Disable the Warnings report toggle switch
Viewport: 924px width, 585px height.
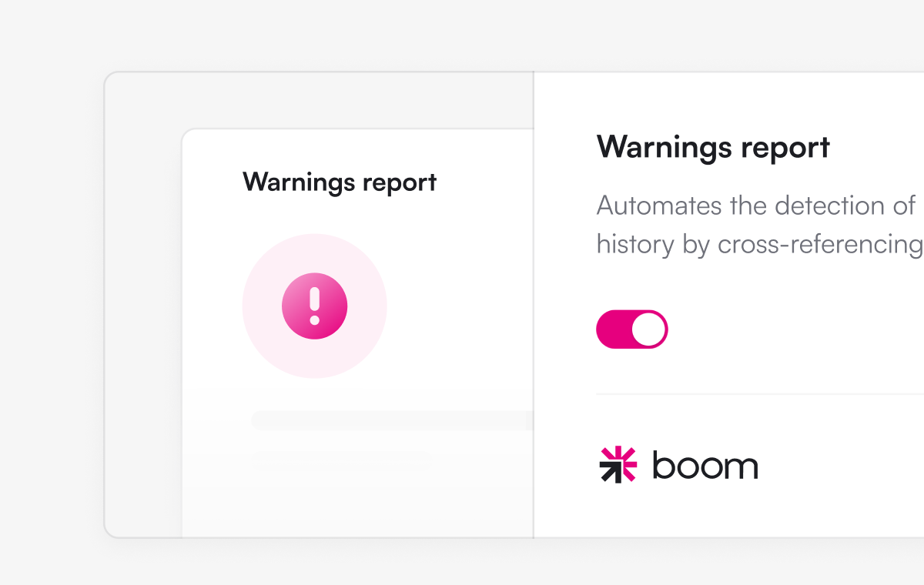[631, 329]
